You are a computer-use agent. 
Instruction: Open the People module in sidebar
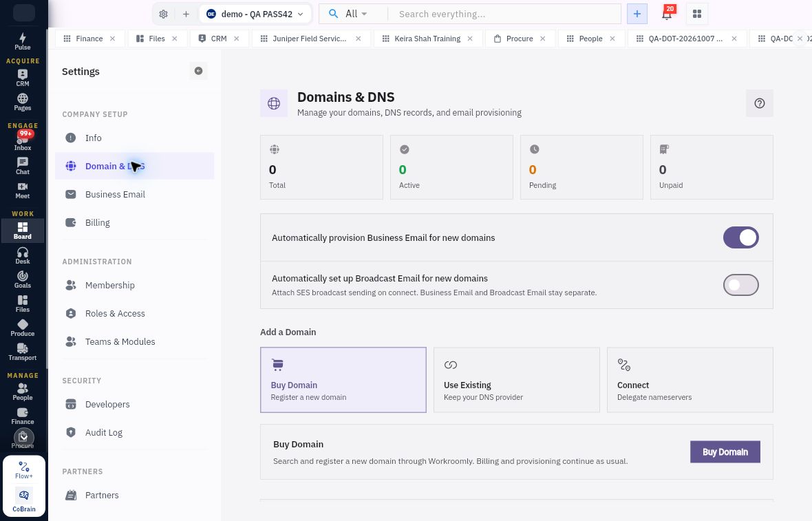[22, 392]
